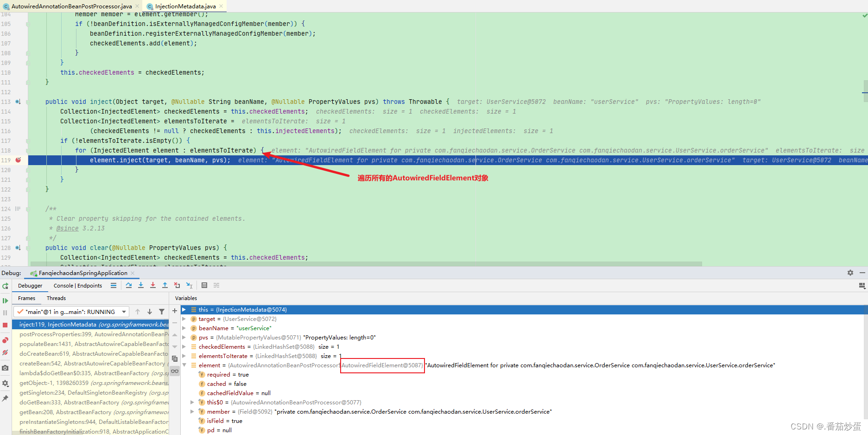Click the Step Into icon
Screen dimensions: 868x435
(141, 286)
